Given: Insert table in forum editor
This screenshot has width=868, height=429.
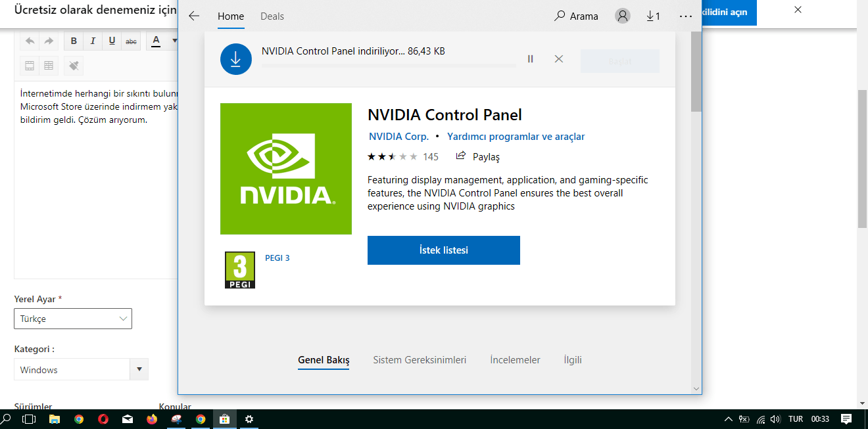Looking at the screenshot, I should (49, 66).
